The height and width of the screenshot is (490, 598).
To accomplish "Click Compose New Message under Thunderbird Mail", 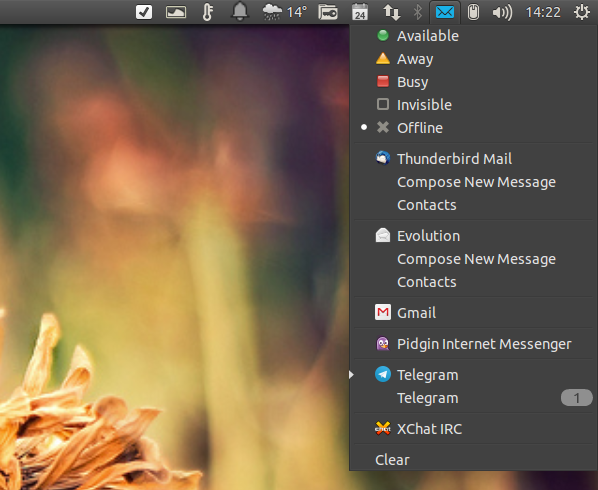I will pos(474,182).
